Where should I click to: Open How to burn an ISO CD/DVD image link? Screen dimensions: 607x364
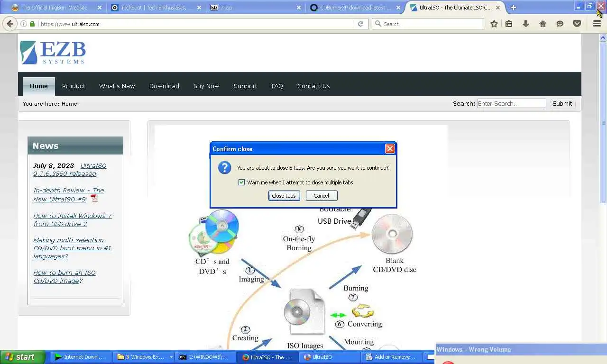pyautogui.click(x=64, y=277)
